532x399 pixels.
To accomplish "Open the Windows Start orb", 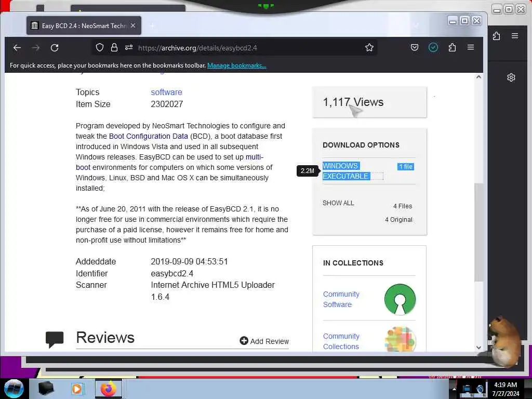I will (14, 389).
